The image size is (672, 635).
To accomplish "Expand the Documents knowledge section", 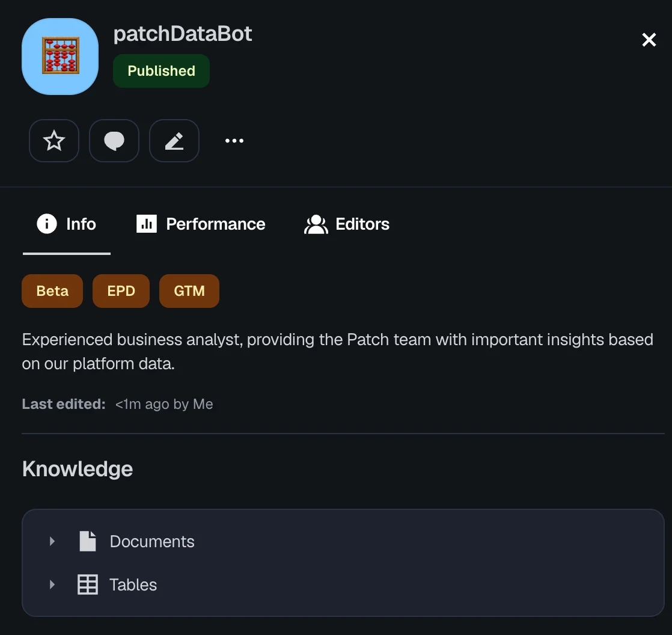I will (52, 541).
